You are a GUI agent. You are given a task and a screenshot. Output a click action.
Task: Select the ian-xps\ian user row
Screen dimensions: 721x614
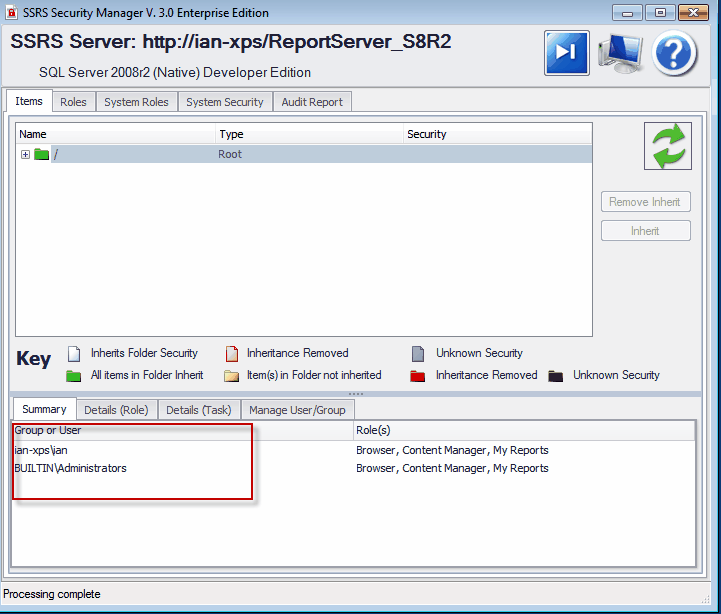(x=354, y=450)
